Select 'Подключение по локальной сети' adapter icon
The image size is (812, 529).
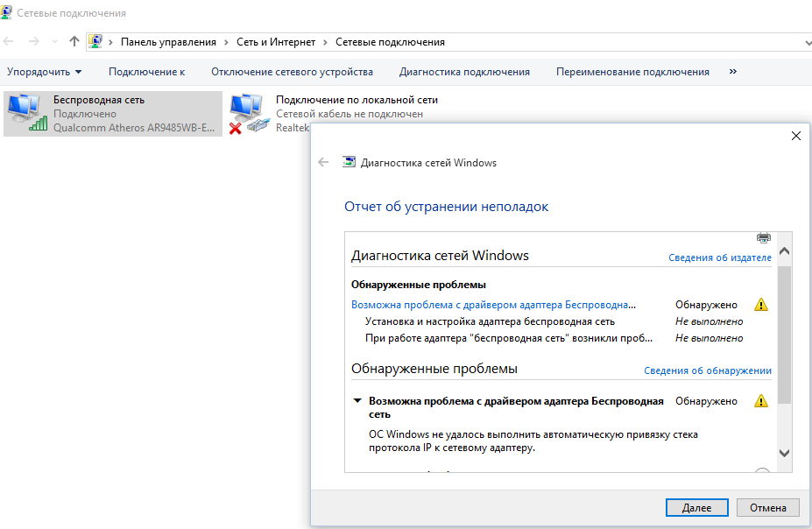tap(250, 113)
